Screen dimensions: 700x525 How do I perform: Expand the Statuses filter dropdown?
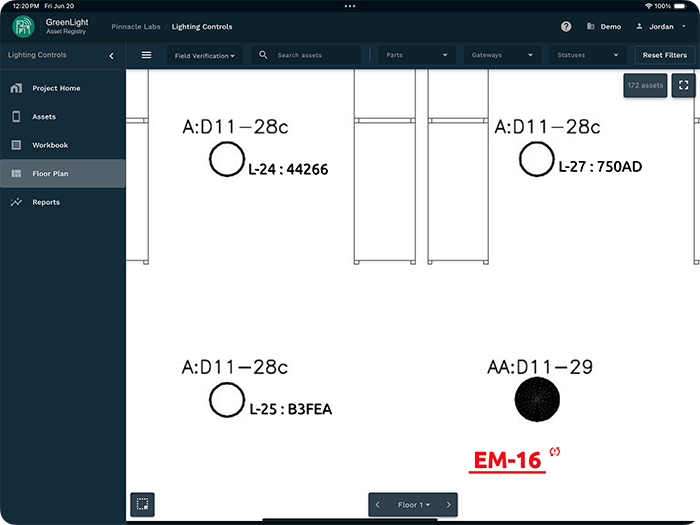pyautogui.click(x=588, y=55)
